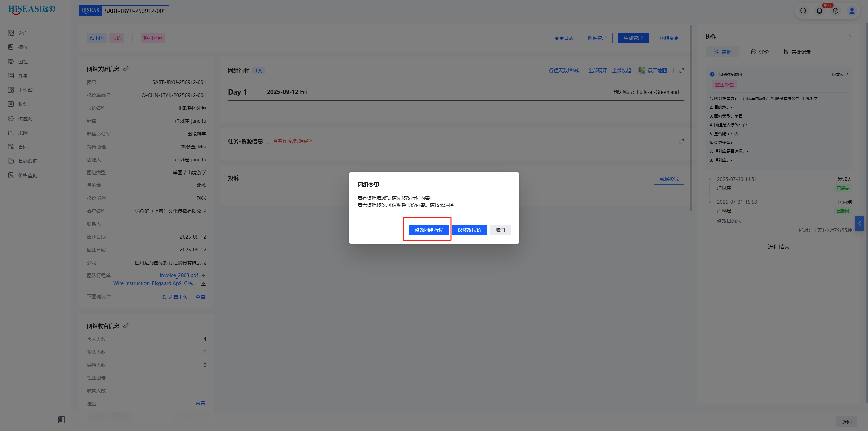Edit 团组关键信息 via pencil icon
The height and width of the screenshot is (431, 868).
[126, 69]
